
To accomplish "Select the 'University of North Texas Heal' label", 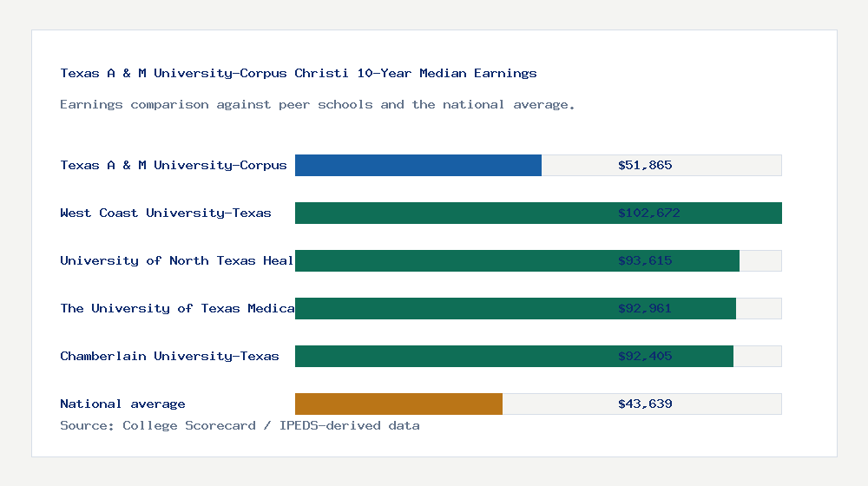I will click(x=176, y=260).
